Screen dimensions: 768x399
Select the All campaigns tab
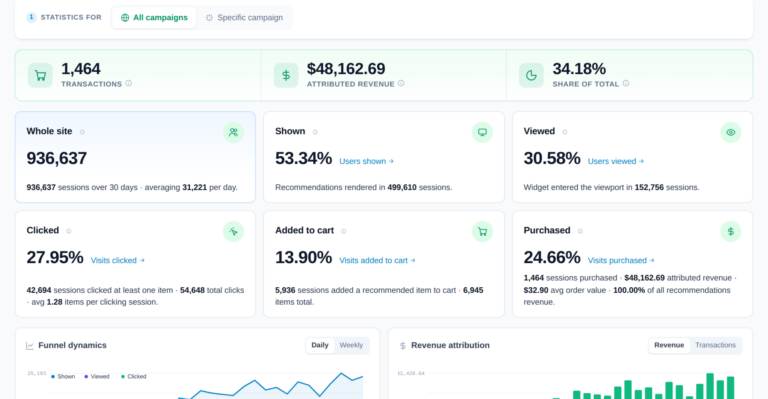tap(154, 18)
